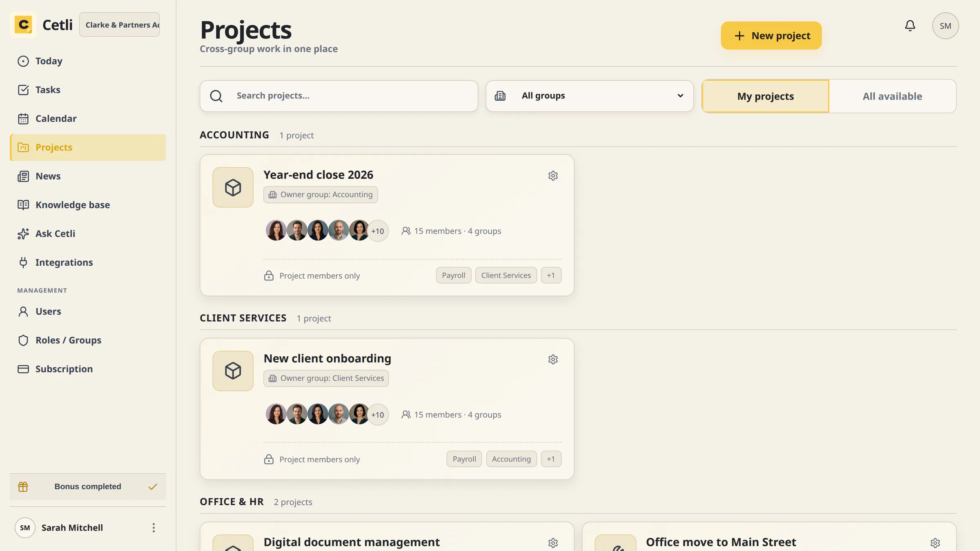Click the cube icon of New client onboarding
The image size is (980, 551).
tap(233, 371)
